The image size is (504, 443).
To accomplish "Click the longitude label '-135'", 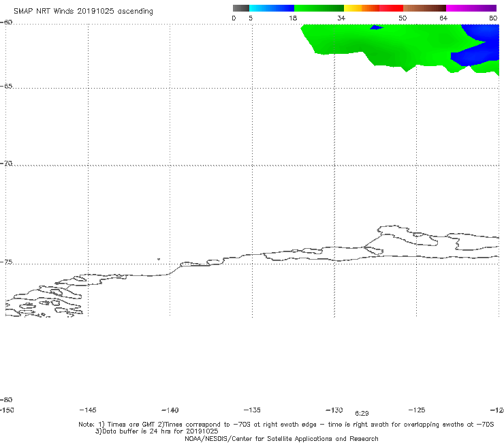I will (252, 410).
